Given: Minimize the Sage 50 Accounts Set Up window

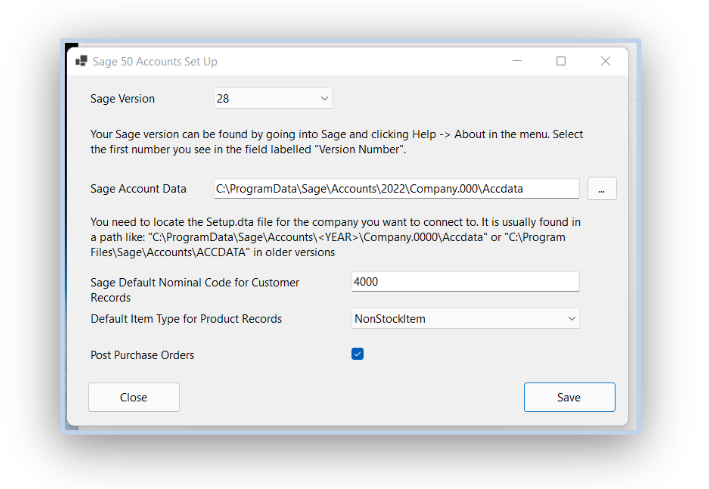Looking at the screenshot, I should [517, 61].
